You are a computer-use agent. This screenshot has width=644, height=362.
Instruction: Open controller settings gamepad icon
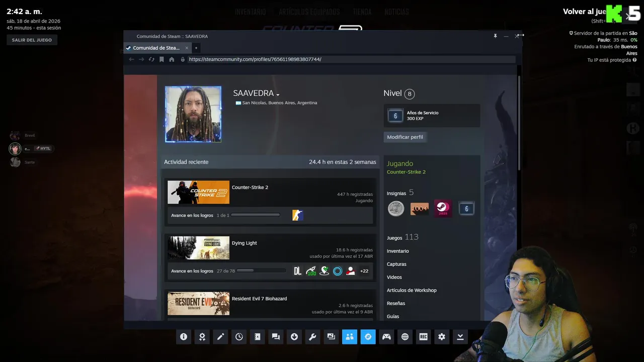pos(386,337)
